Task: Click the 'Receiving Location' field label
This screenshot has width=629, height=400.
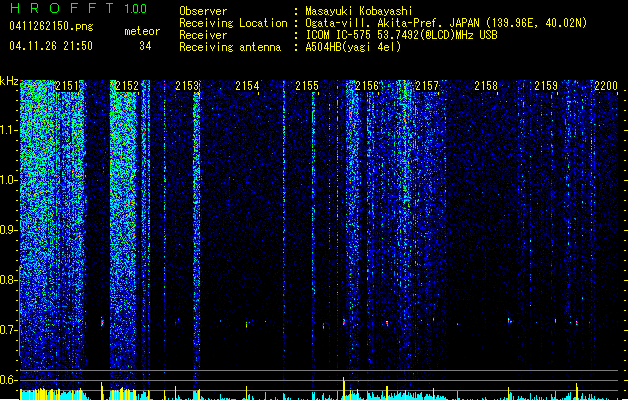Action: click(x=233, y=23)
